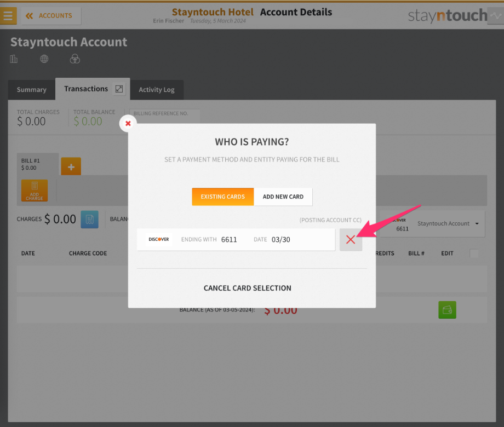Select the Transactions tab
The image size is (504, 427).
click(86, 89)
